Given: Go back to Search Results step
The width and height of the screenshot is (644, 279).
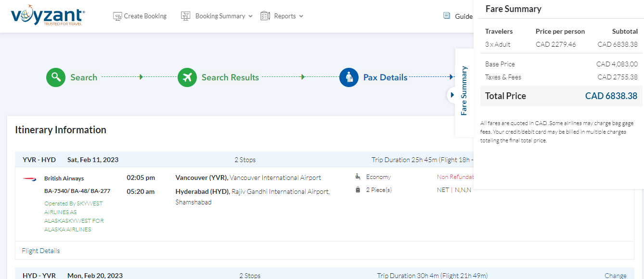Looking at the screenshot, I should tap(230, 77).
